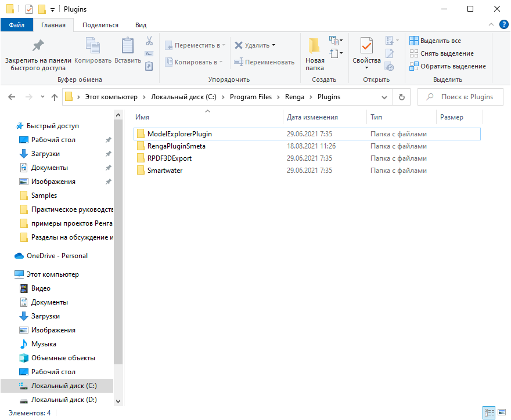Viewport: 511px width, 420px height.
Task: Select the RengaPluginSmeta folder
Action: (176, 146)
